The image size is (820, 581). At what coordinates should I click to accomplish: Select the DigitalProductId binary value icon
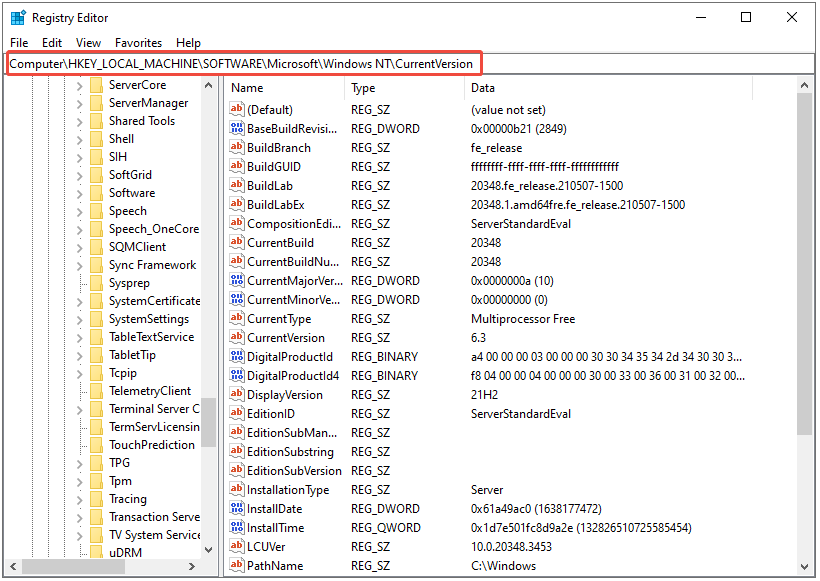pos(237,357)
